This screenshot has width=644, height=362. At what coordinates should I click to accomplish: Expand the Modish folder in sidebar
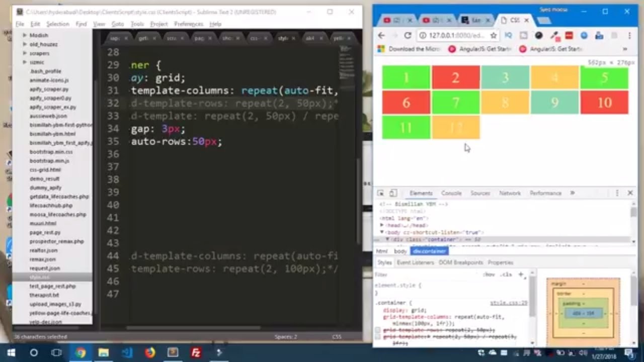[x=25, y=35]
